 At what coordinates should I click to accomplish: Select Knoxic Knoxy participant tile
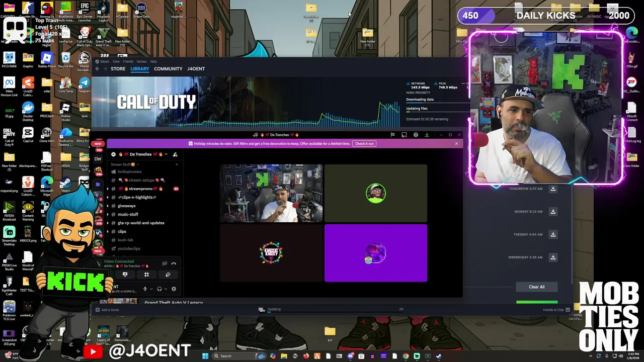point(271,253)
